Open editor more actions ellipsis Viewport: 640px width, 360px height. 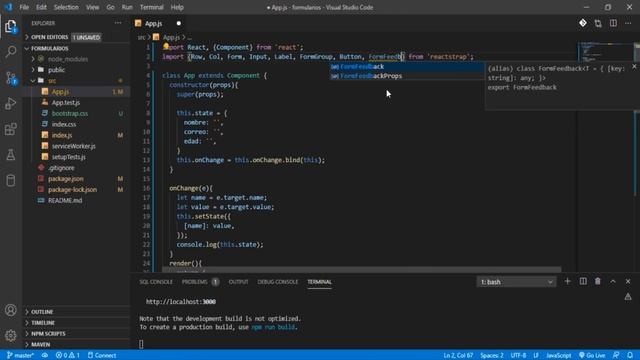[x=628, y=23]
